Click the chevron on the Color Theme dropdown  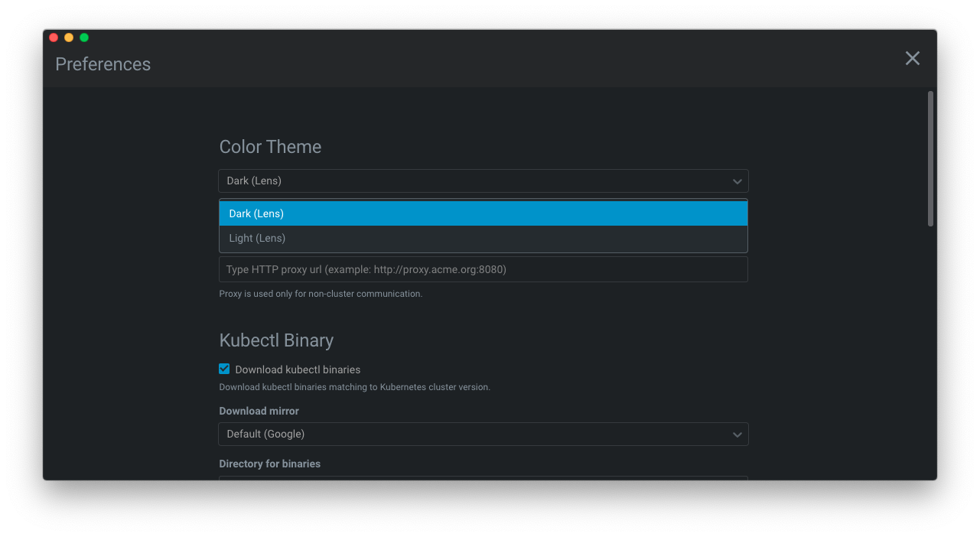click(x=737, y=181)
